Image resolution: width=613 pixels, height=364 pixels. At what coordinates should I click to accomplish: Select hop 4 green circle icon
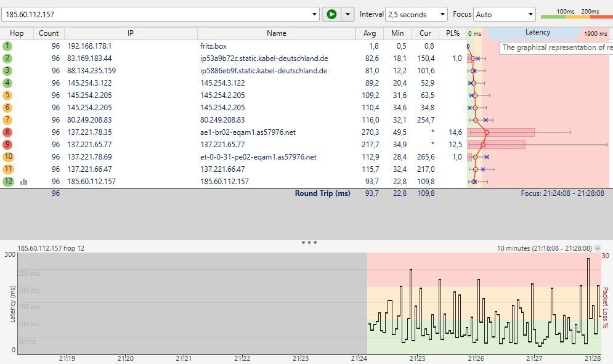[7, 83]
